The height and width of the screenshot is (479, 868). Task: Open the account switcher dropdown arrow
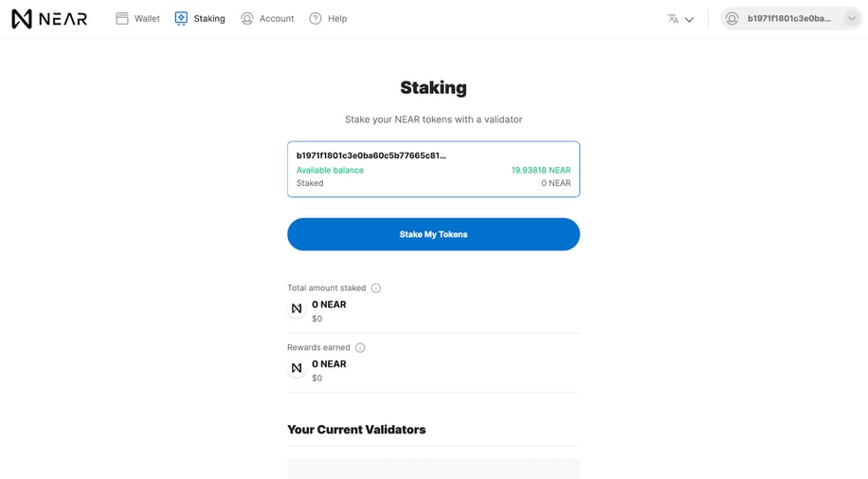coord(852,18)
